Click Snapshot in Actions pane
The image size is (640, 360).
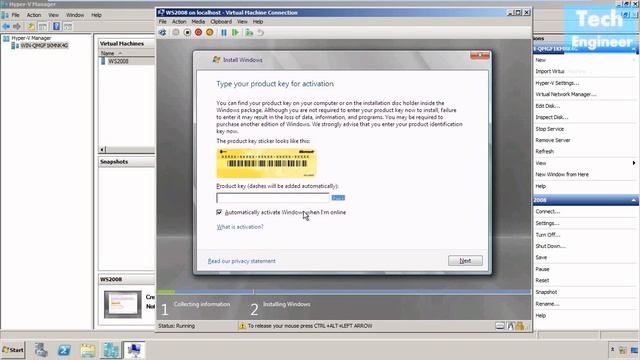coord(546,292)
